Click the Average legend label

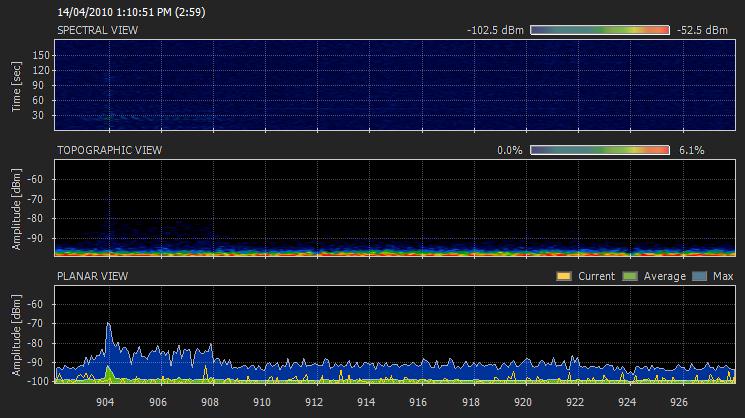point(665,276)
